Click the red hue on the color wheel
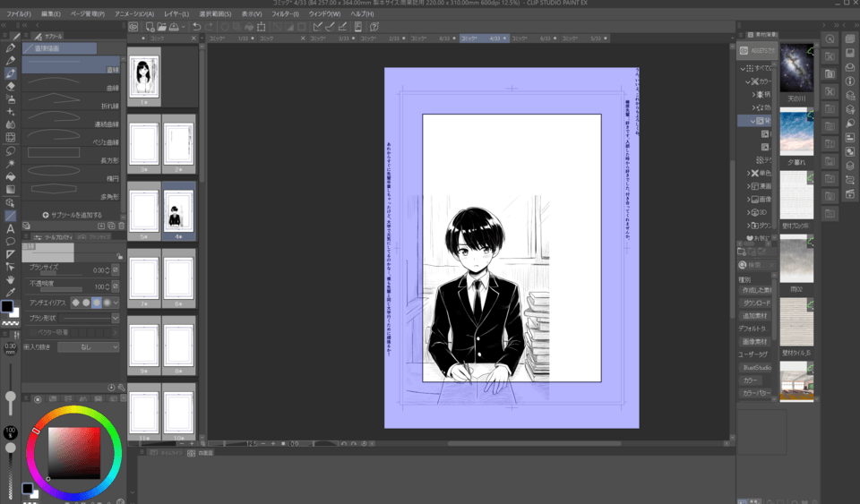The width and height of the screenshot is (860, 504). pyautogui.click(x=36, y=431)
